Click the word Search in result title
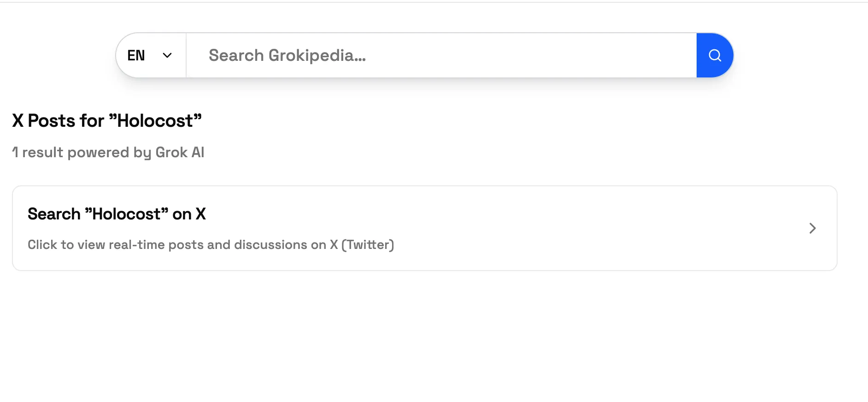The height and width of the screenshot is (402, 868). click(x=54, y=214)
